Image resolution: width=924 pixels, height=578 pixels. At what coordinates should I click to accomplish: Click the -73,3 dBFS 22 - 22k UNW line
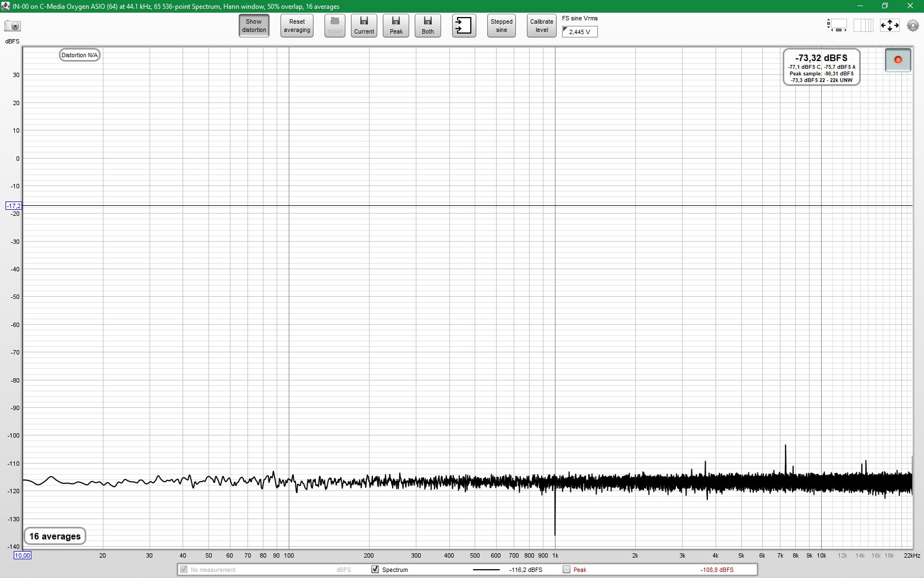[822, 80]
